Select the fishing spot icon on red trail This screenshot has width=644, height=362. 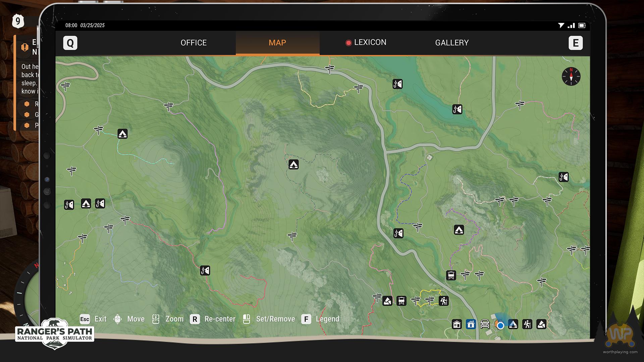(205, 270)
